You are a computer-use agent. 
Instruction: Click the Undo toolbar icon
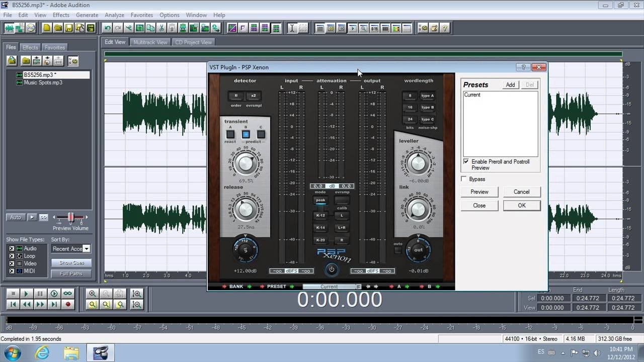[x=107, y=28]
